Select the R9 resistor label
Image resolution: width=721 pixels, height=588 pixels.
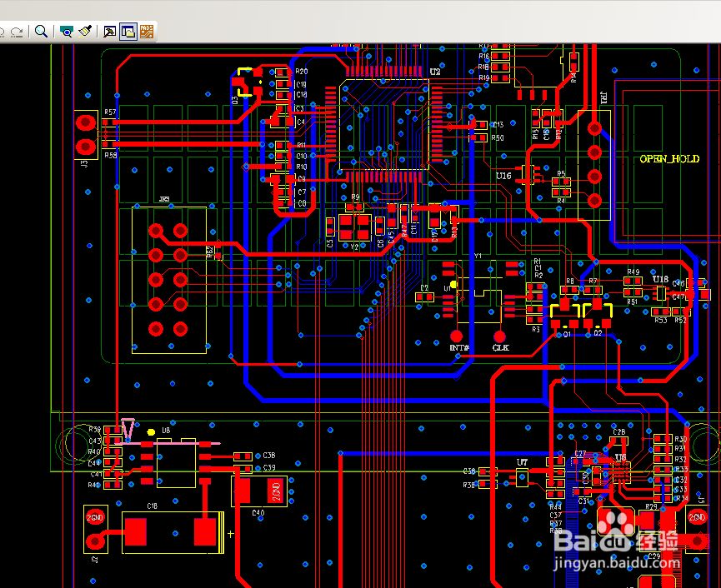tap(355, 197)
